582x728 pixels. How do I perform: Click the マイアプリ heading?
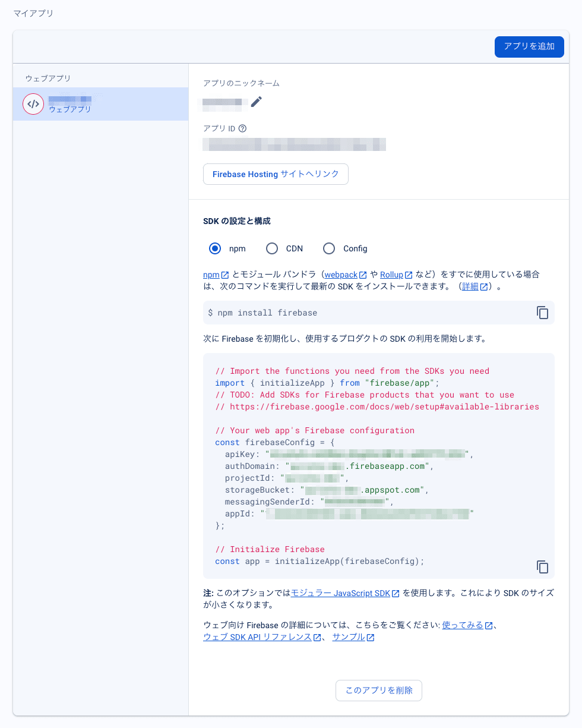pos(33,13)
